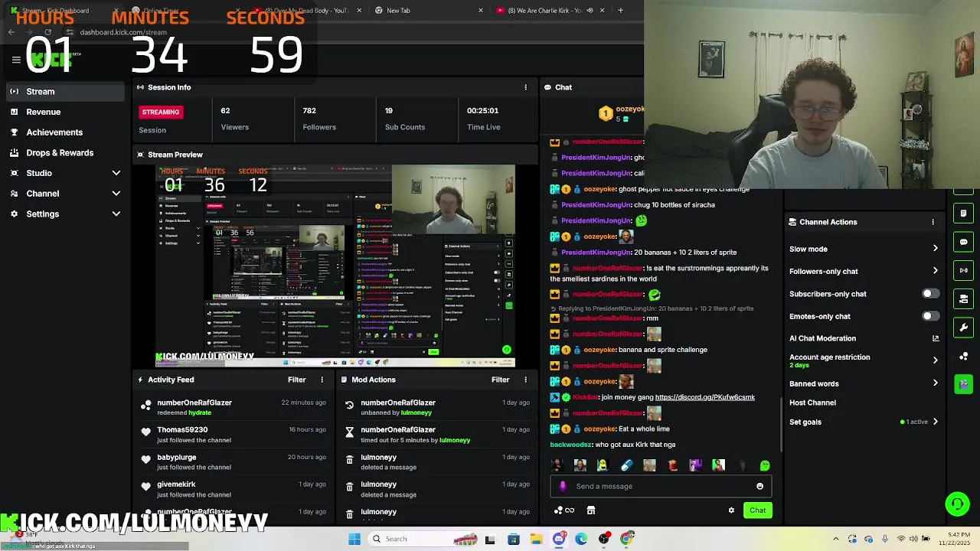Expand the Channel sidebar section
This screenshot has height=551, width=980.
[x=116, y=194]
